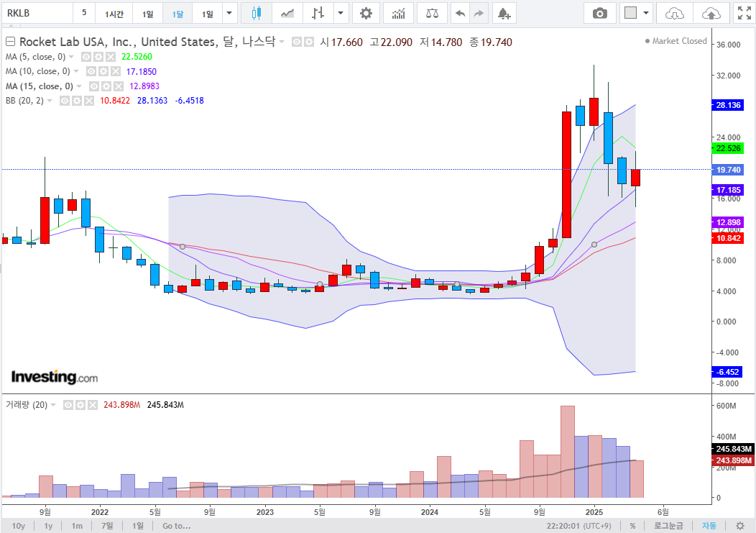
Task: Open settings for MA (15, close, 0)
Action: pos(106,86)
